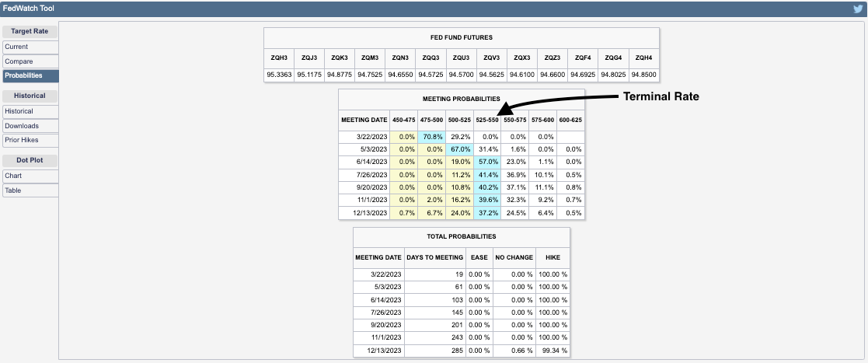Click the 29.2% probability cell
Image resolution: width=868 pixels, height=363 pixels.
pos(459,137)
